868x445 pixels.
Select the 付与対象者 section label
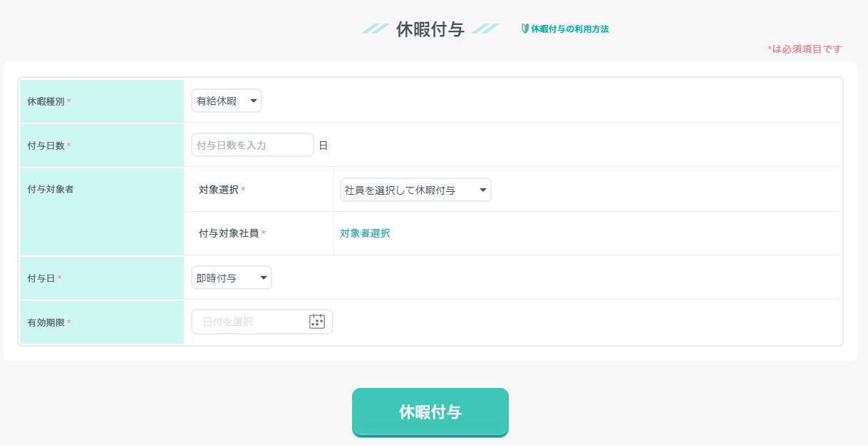pyautogui.click(x=51, y=189)
